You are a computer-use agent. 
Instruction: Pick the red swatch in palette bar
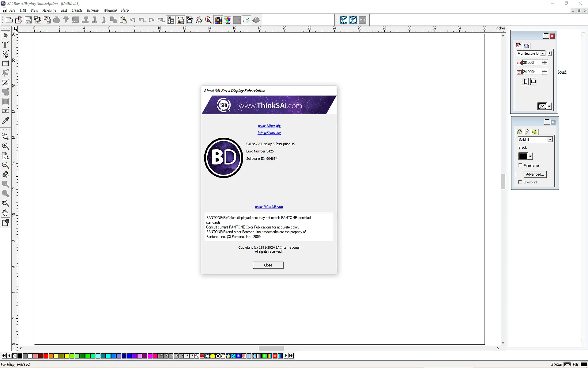coord(46,356)
